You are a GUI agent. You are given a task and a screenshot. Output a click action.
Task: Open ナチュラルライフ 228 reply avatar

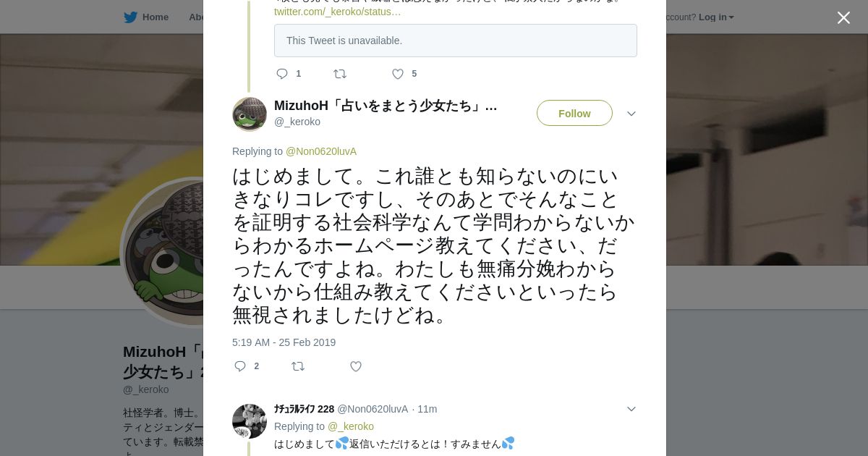pyautogui.click(x=250, y=421)
